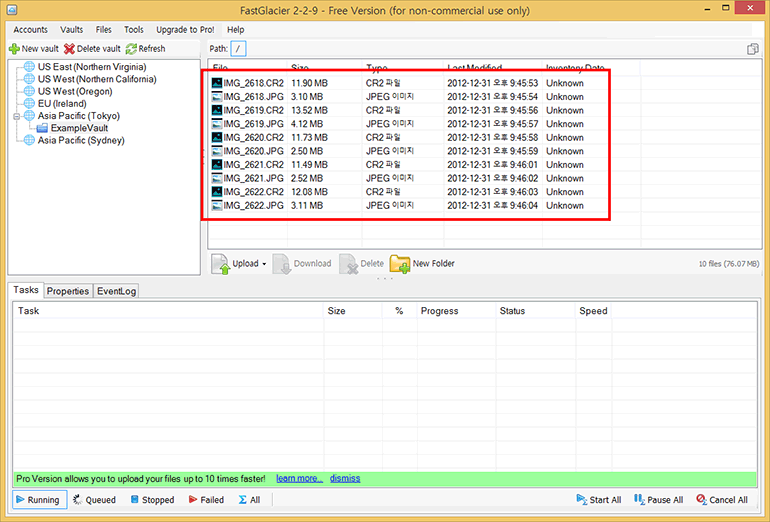
Task: Toggle the Running tasks filter
Action: coord(37,500)
